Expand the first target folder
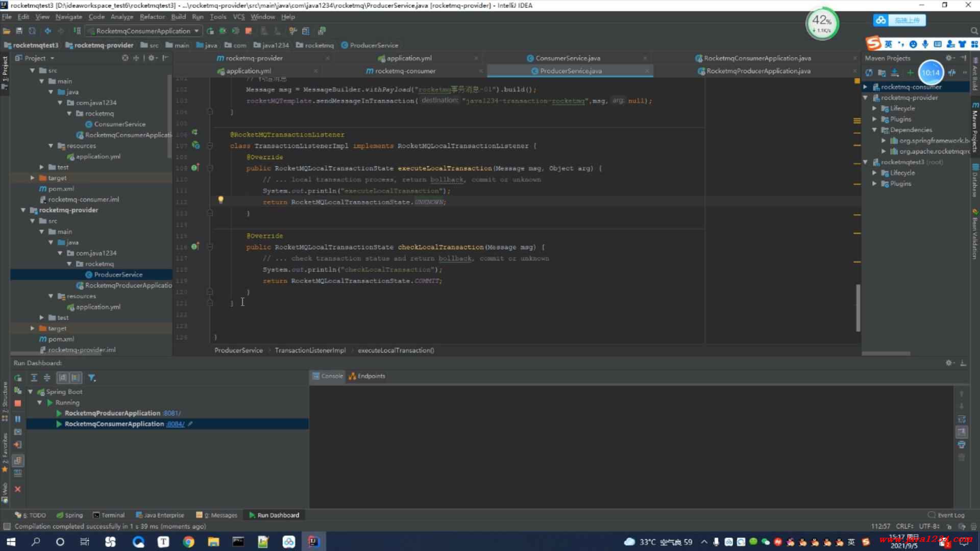980x551 pixels. (32, 178)
